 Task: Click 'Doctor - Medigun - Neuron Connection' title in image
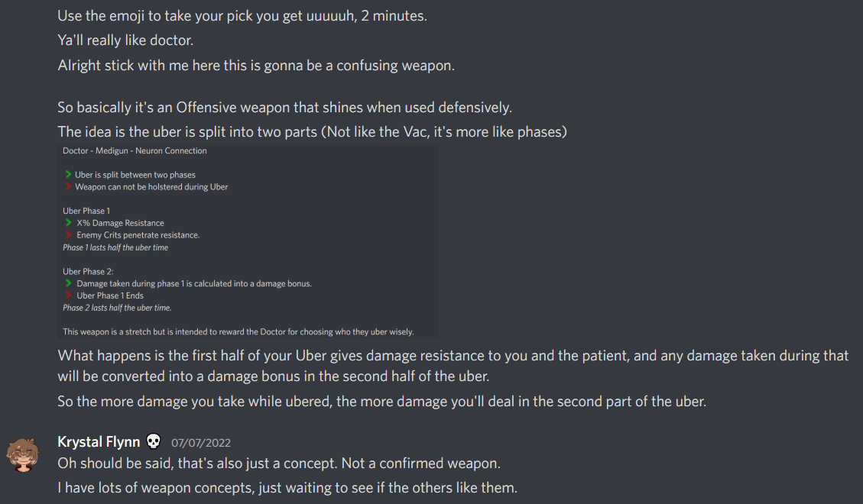click(135, 151)
